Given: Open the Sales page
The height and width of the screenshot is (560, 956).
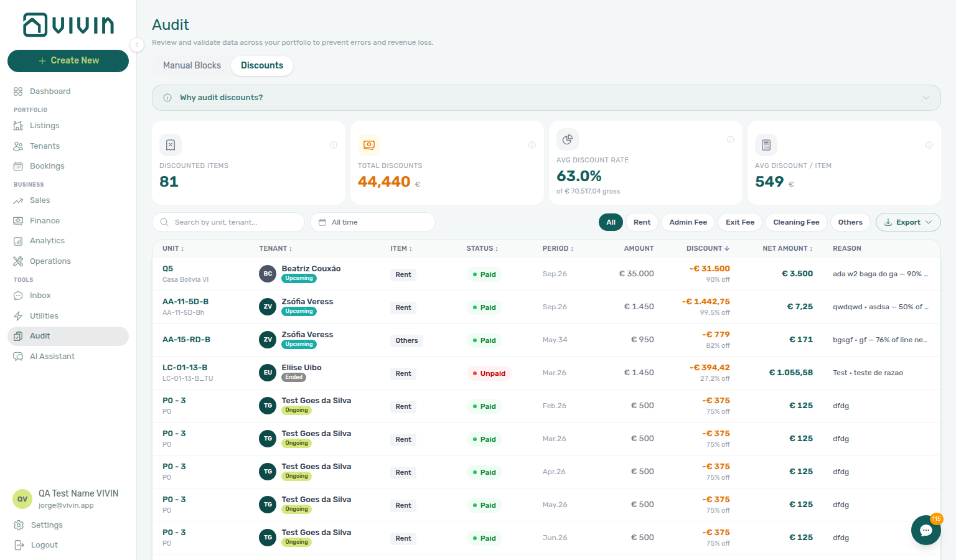Looking at the screenshot, I should (68, 200).
